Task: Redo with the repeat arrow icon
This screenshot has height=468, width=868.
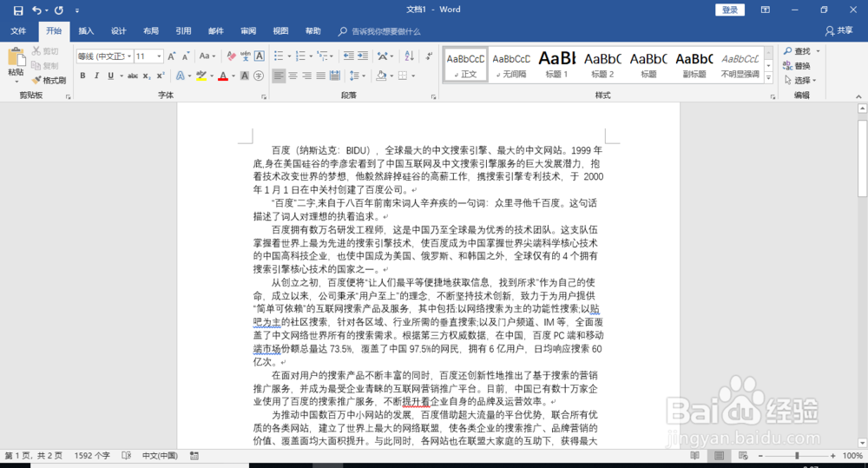Action: [x=59, y=10]
